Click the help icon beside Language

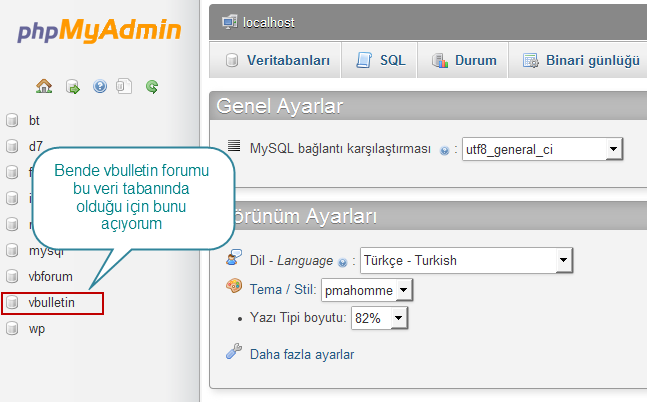[342, 262]
